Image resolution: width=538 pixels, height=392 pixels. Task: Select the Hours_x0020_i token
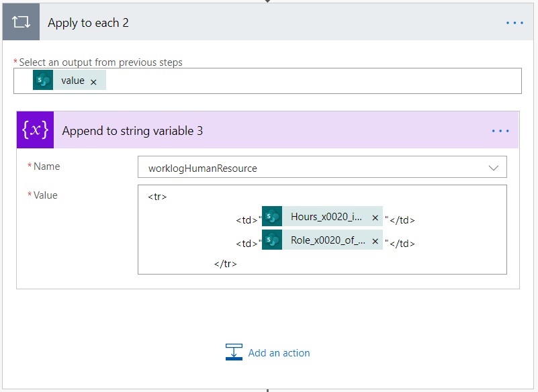326,217
